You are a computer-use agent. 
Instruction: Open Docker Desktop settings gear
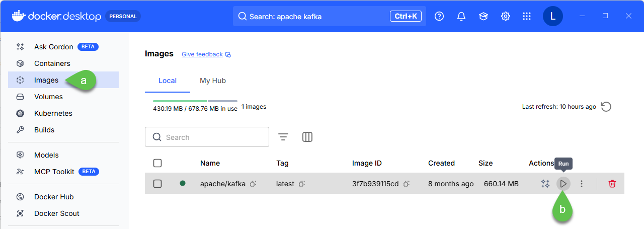[x=506, y=16]
